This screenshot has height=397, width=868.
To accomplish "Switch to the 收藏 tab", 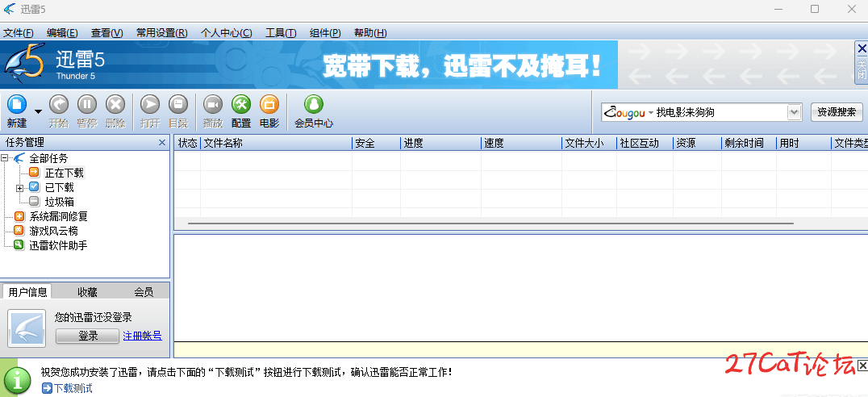I will pos(87,292).
